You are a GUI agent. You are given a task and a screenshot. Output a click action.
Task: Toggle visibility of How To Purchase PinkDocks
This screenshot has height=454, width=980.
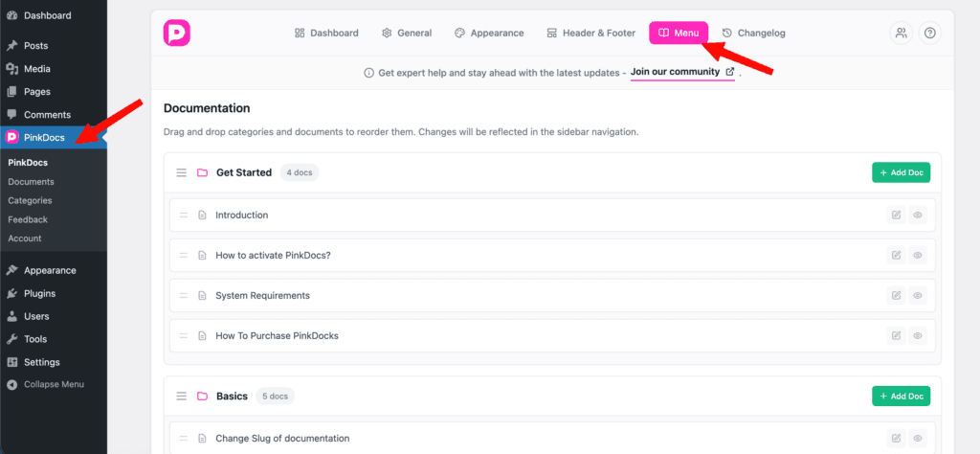click(x=918, y=336)
